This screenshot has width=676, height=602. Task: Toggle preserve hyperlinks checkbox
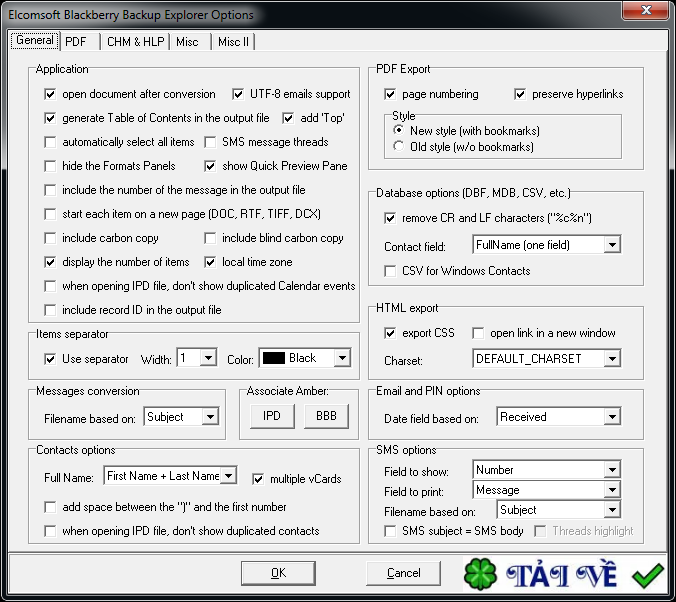520,94
